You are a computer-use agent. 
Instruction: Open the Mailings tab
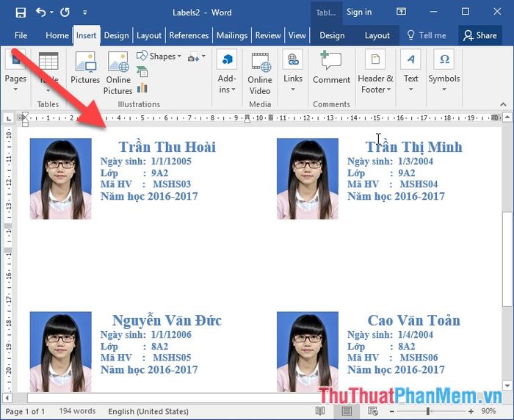pos(231,35)
